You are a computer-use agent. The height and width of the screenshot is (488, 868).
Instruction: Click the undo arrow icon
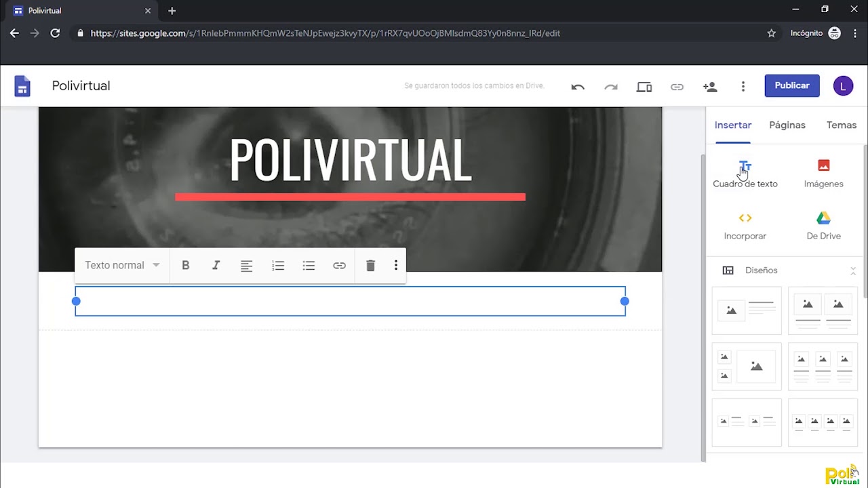click(578, 87)
